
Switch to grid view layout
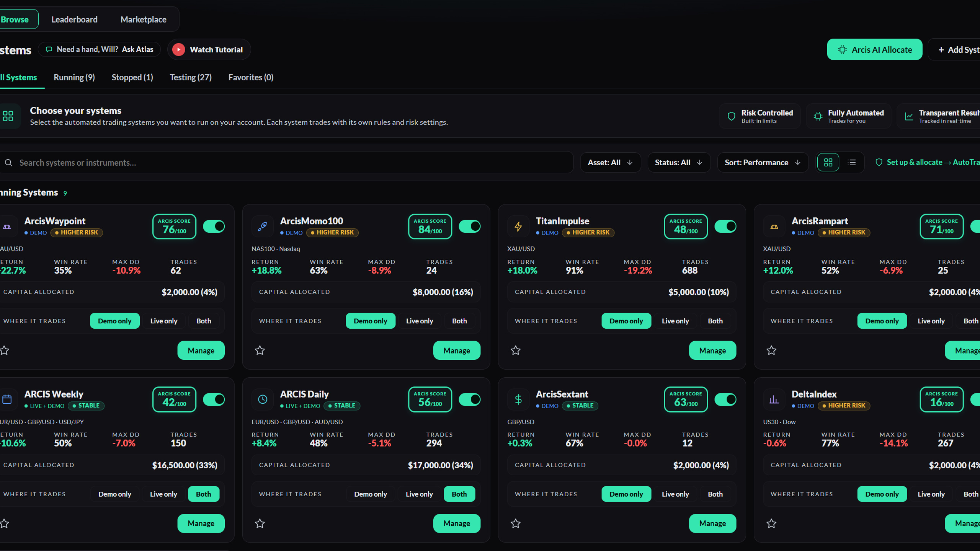[x=828, y=163]
